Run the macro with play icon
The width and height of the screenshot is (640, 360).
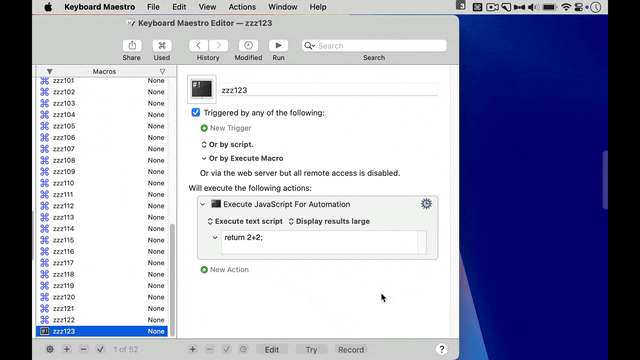tap(278, 45)
